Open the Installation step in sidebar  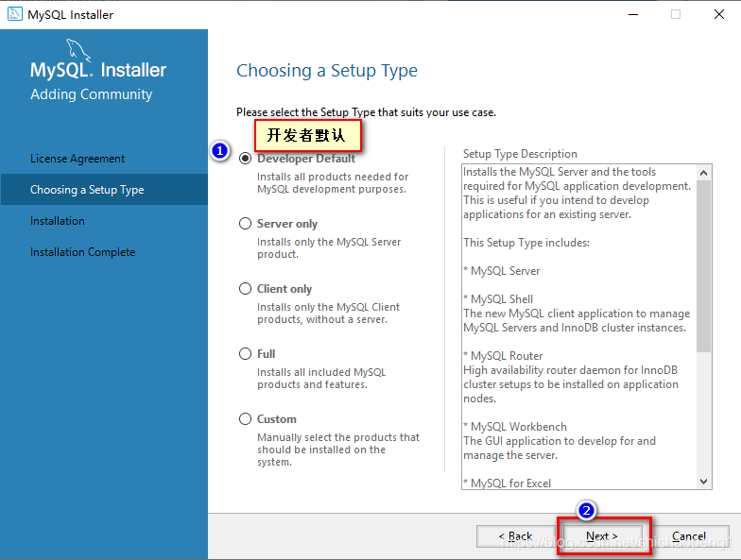pyautogui.click(x=58, y=221)
